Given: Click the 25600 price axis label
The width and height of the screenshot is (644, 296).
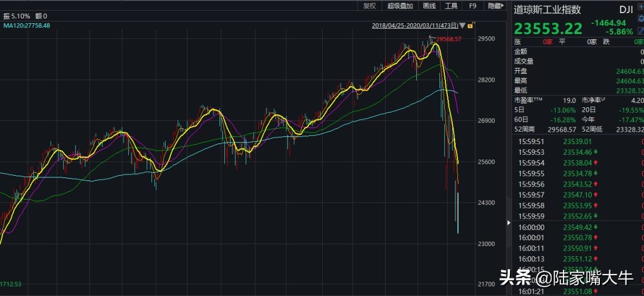Looking at the screenshot, I should point(486,162).
